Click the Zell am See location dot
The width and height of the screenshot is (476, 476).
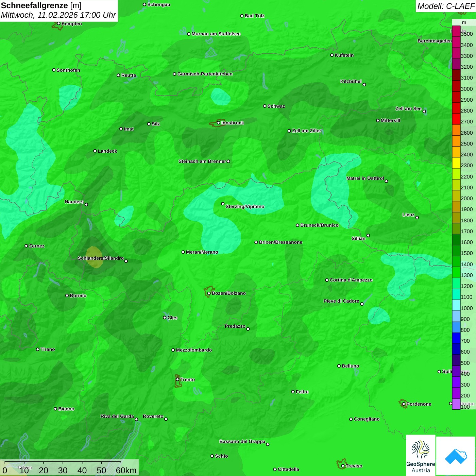coord(424,112)
